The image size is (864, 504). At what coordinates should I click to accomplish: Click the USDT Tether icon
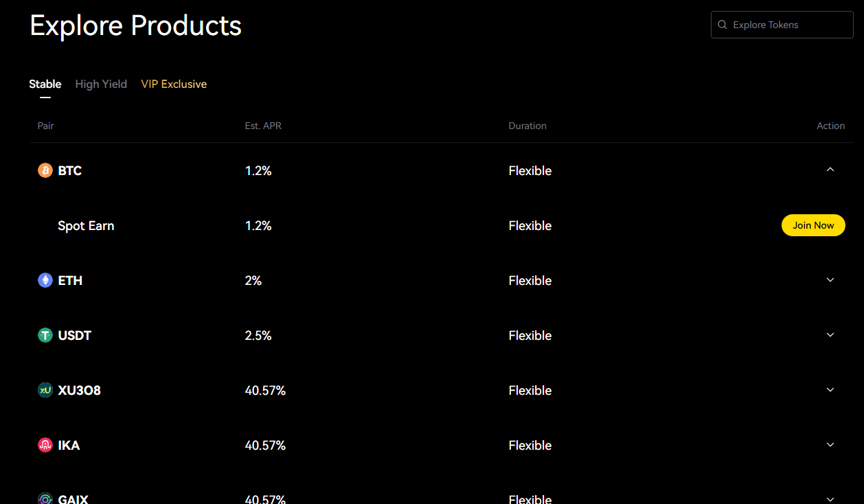tap(45, 335)
